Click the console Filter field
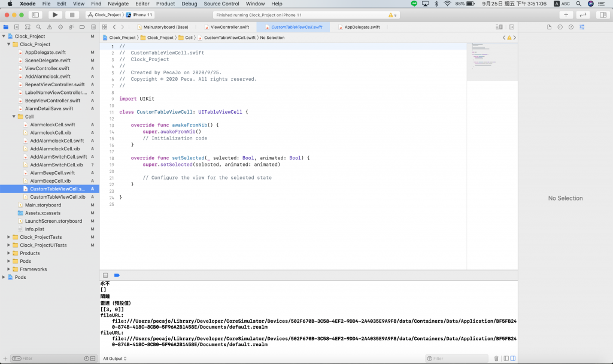 (x=457, y=359)
